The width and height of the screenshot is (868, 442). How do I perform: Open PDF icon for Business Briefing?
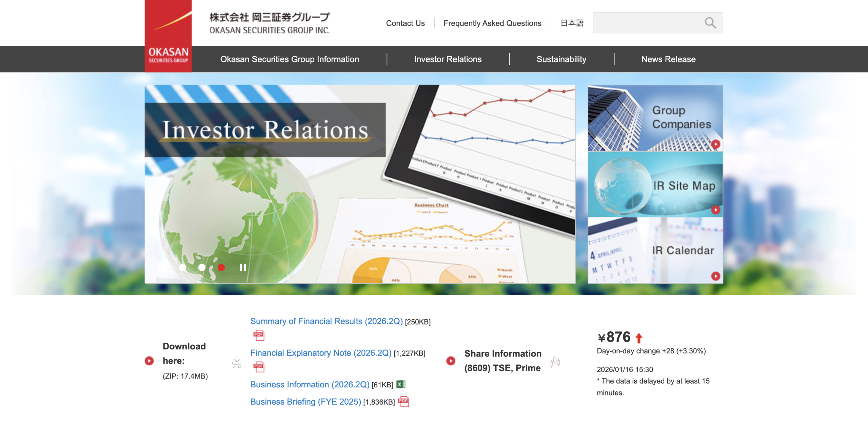pos(403,402)
